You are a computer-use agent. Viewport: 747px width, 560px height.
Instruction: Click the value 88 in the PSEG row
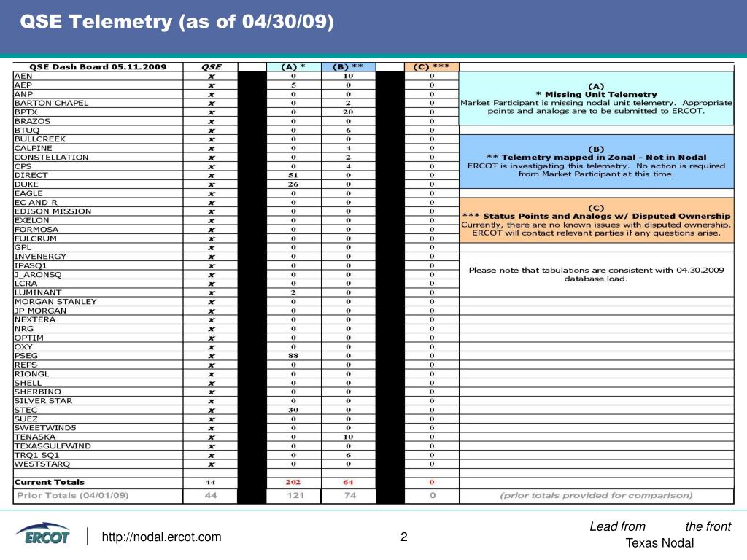[293, 356]
